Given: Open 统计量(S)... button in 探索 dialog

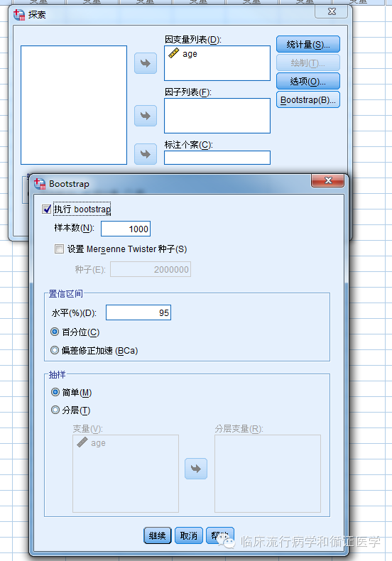Looking at the screenshot, I should pyautogui.click(x=308, y=44).
